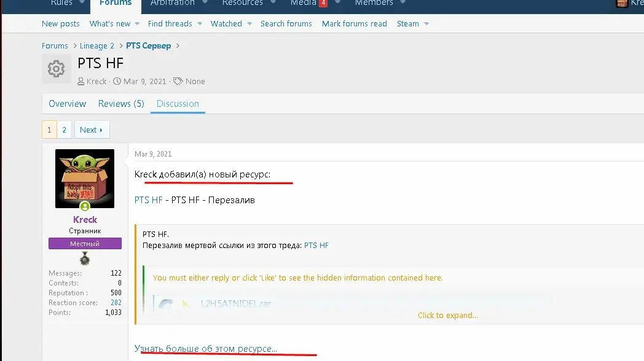
Task: Open the PTS HF link in quoted block
Action: point(316,246)
